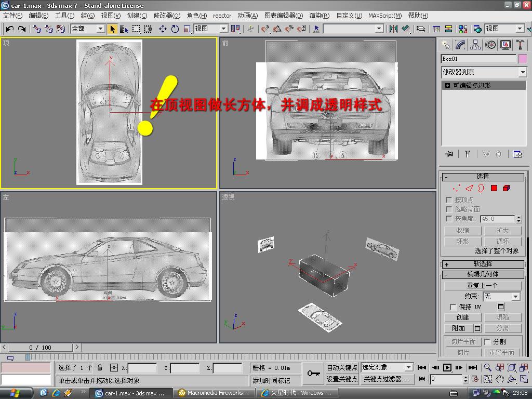The width and height of the screenshot is (532, 399).
Task: Choose the Select and Rotate tool
Action: coord(175,29)
